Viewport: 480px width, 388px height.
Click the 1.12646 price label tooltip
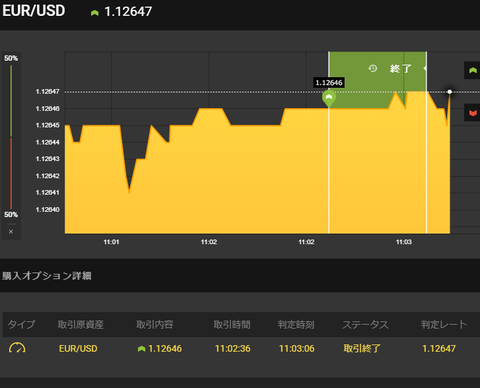[x=329, y=83]
